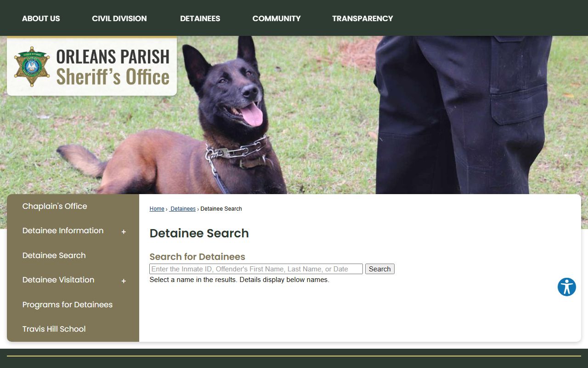Viewport: 588px width, 368px height.
Task: Open Detainee Visitation sidebar link
Action: (x=58, y=280)
